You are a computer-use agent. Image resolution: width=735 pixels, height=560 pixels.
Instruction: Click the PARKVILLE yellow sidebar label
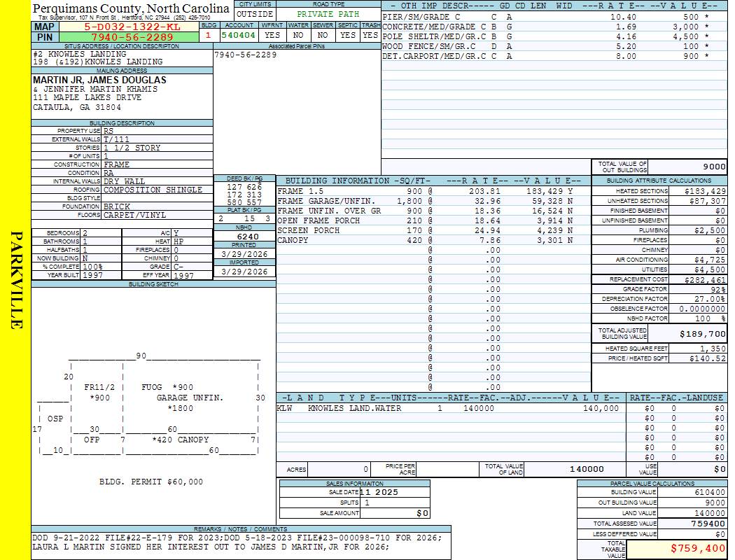click(16, 280)
